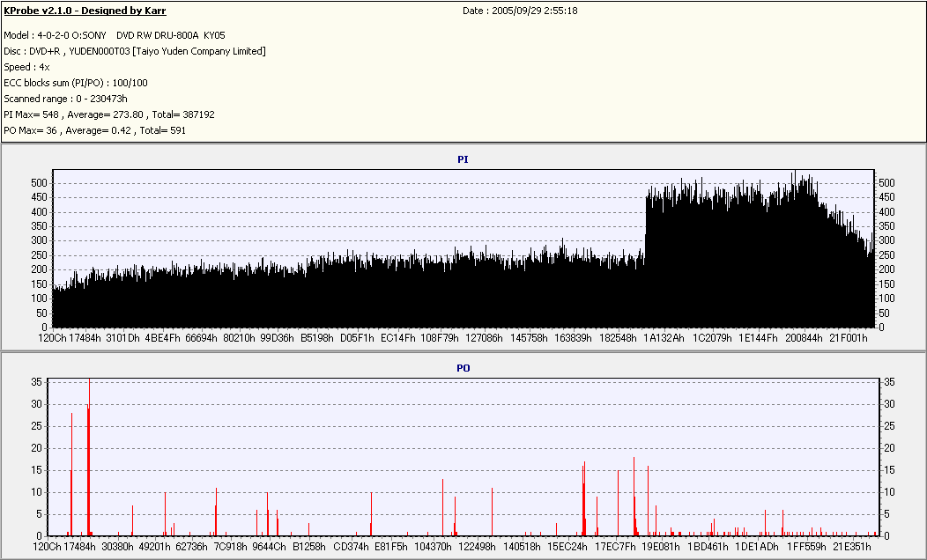Click the 200844h axis label
Image resolution: width=927 pixels, height=560 pixels.
point(804,338)
